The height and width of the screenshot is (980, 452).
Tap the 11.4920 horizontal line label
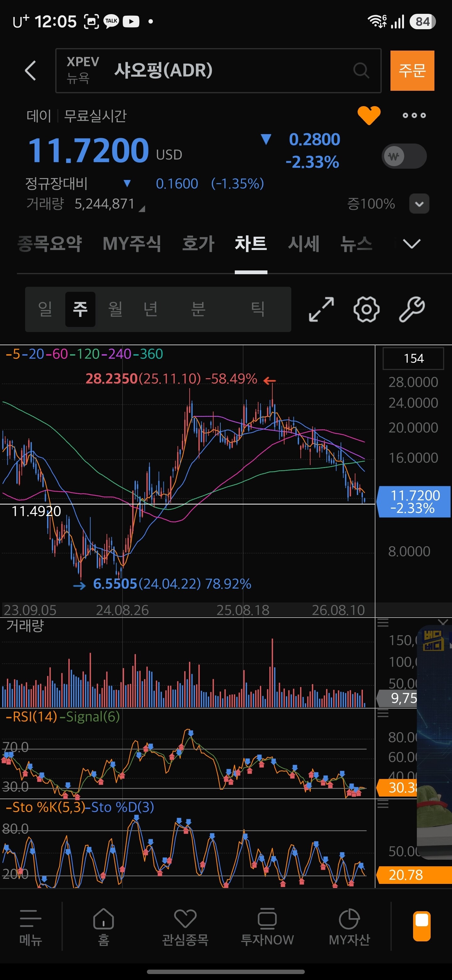36,511
